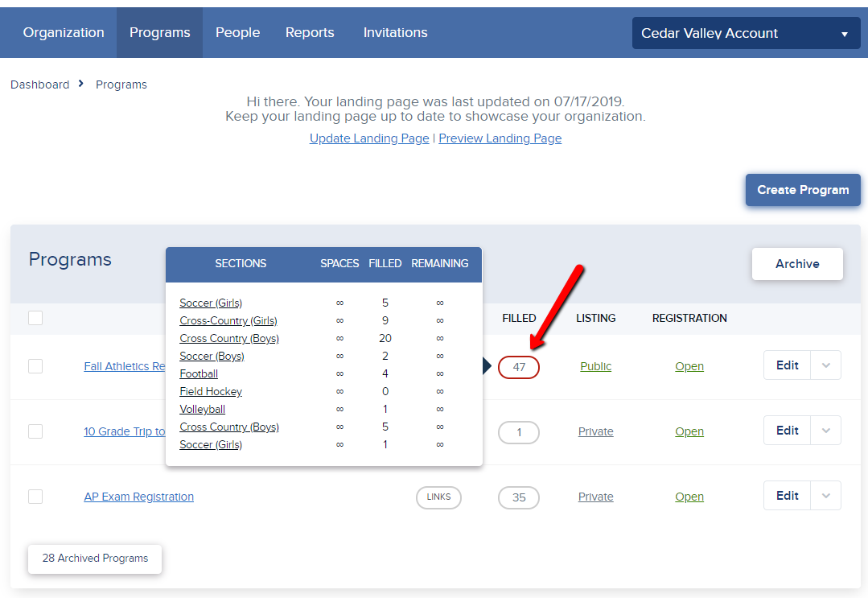Open the Soccer (Girls) section
The height and width of the screenshot is (598, 868).
coord(211,302)
